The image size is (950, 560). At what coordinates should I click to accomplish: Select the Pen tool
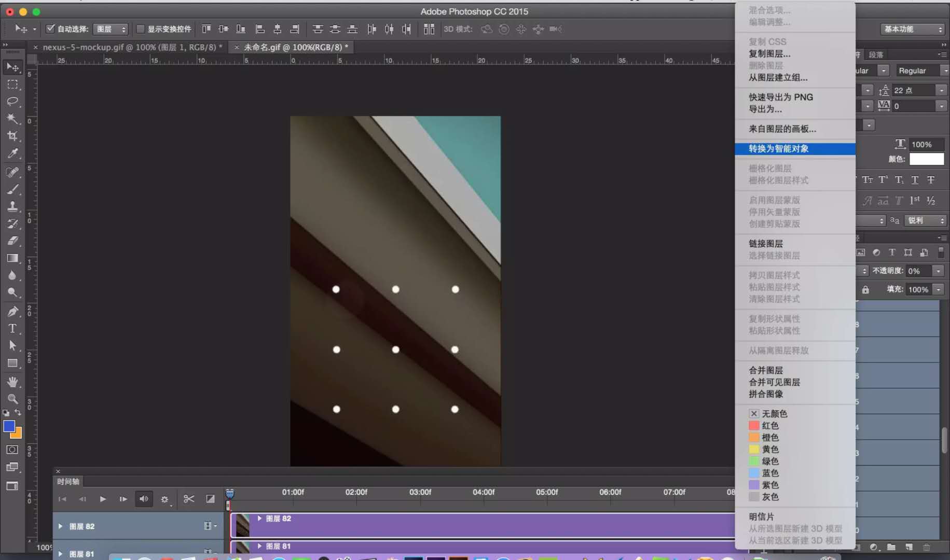pyautogui.click(x=12, y=311)
